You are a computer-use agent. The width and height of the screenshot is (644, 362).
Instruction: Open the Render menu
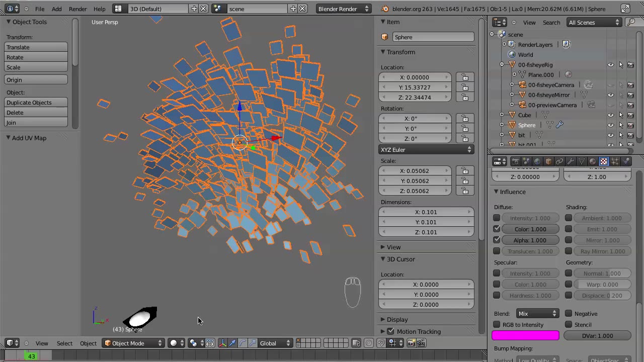[x=77, y=9]
